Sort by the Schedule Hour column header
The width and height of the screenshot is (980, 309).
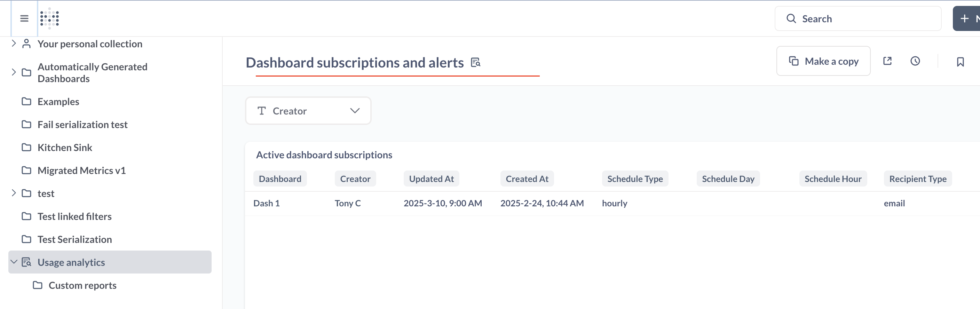[x=833, y=179]
